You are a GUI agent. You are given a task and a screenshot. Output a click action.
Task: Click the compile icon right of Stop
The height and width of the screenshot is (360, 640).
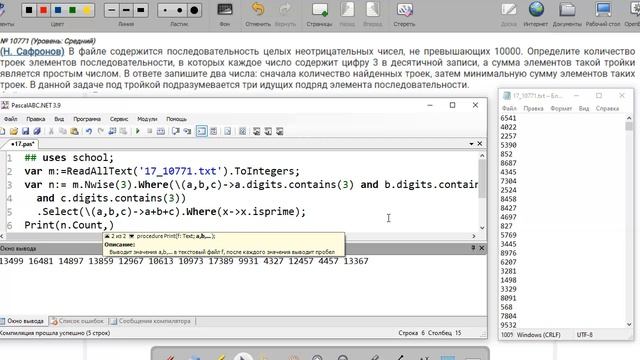click(161, 131)
